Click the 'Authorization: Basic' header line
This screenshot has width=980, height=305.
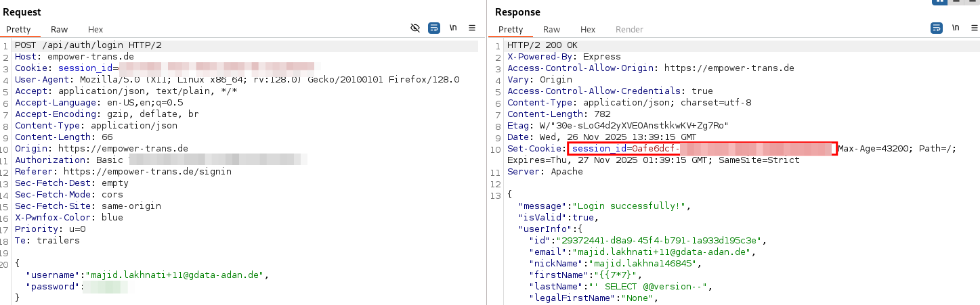click(69, 160)
